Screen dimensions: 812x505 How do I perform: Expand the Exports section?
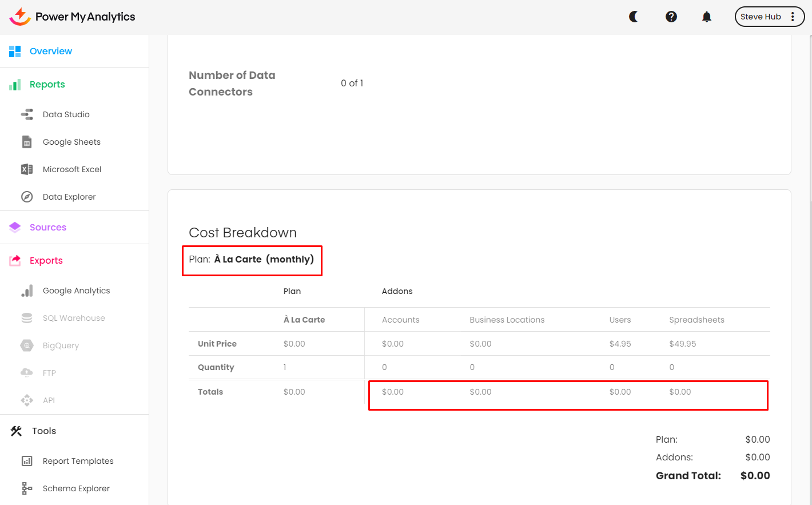46,261
